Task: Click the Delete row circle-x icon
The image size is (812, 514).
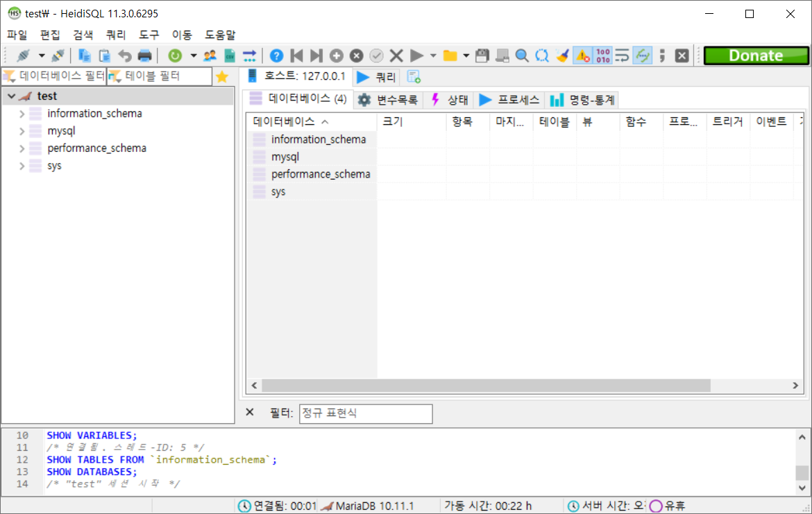Action: (356, 55)
